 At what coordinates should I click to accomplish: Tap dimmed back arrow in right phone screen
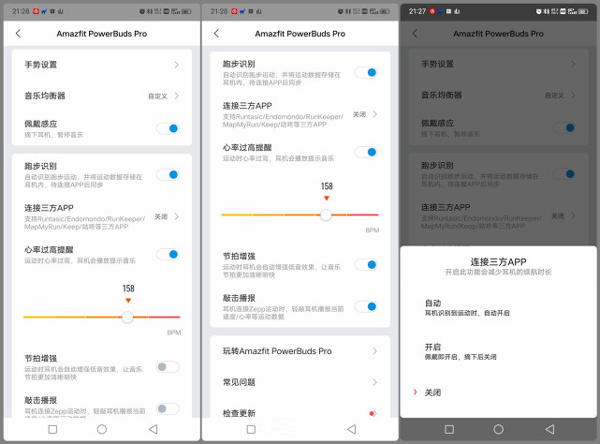point(415,33)
